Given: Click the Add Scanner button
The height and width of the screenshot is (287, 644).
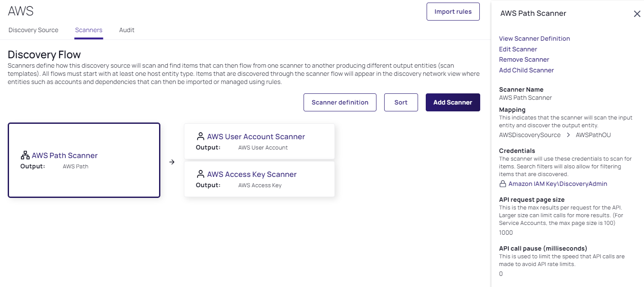Looking at the screenshot, I should tap(453, 102).
